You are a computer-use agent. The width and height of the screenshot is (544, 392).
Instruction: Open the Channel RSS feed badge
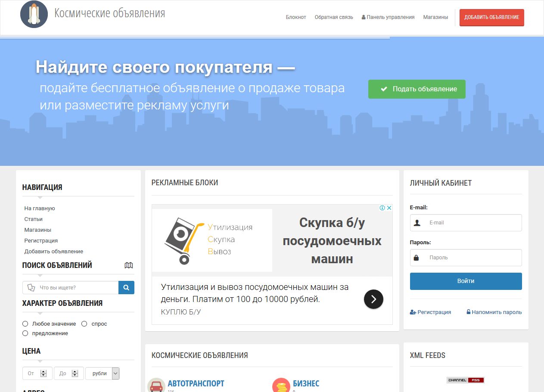[466, 380]
